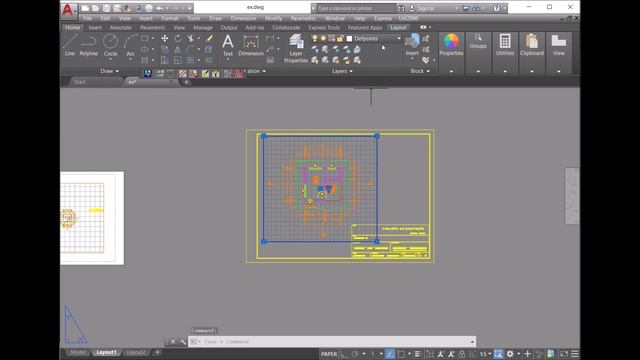The image size is (640, 360).
Task: Switch to the Layout2 tab
Action: [136, 352]
